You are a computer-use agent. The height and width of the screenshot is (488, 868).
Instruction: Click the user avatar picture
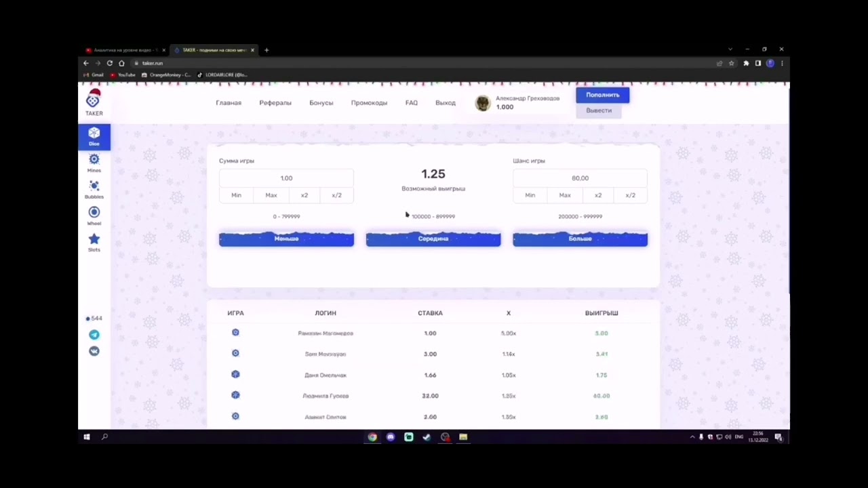click(482, 103)
